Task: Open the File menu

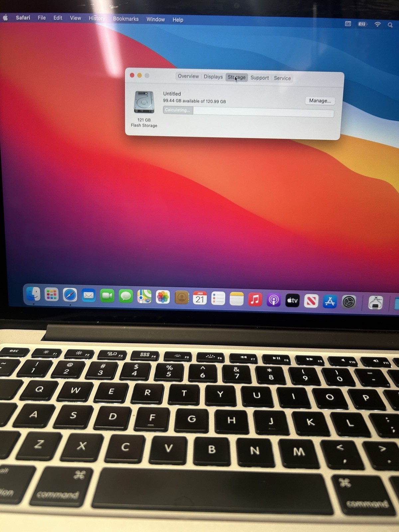Action: click(x=42, y=18)
